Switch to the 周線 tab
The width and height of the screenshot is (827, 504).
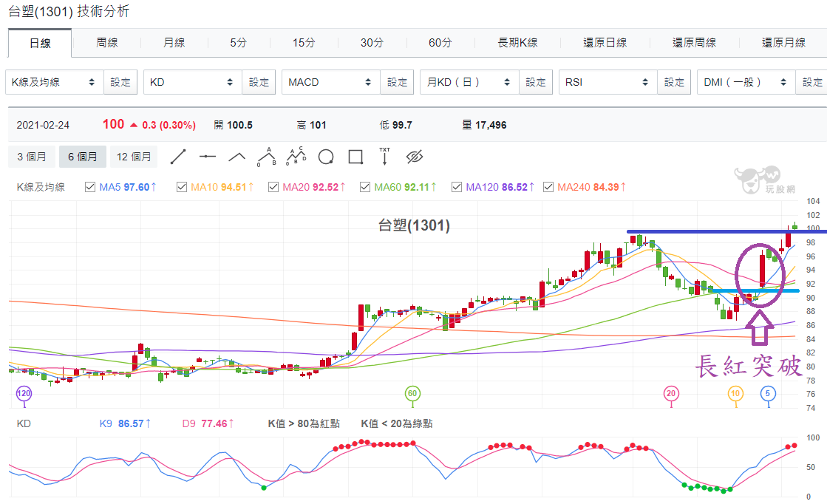(107, 43)
